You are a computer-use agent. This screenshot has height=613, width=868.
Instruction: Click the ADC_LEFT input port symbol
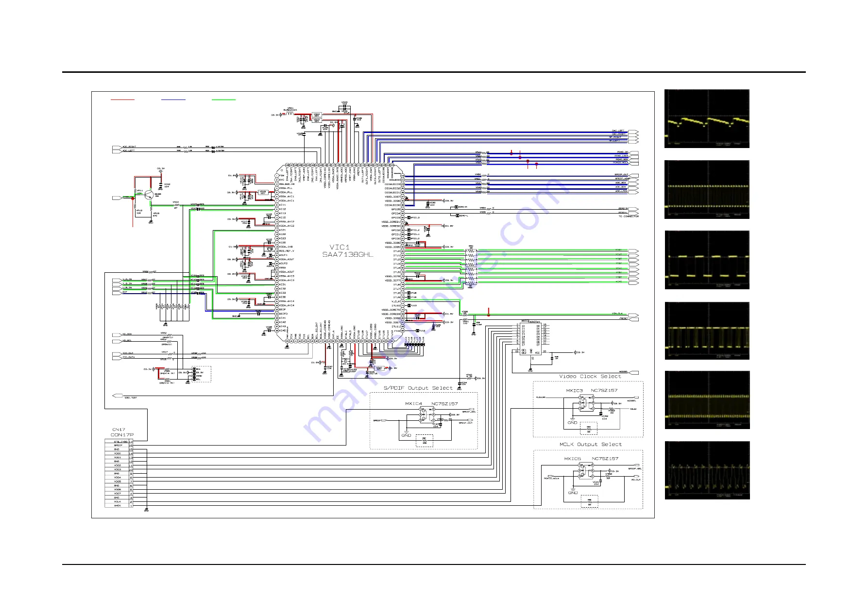point(116,151)
